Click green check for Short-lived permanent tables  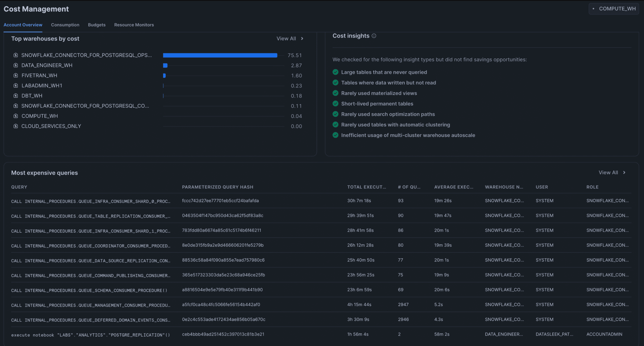pyautogui.click(x=335, y=104)
